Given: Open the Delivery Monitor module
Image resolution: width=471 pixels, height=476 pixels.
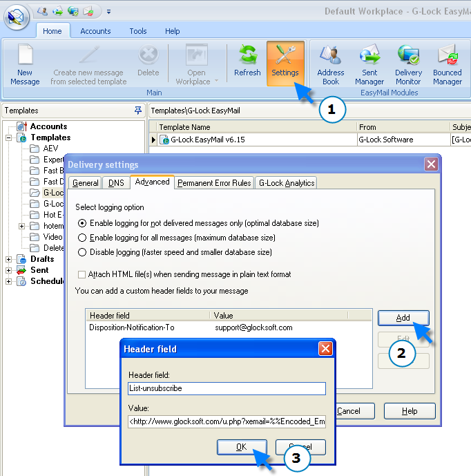Looking at the screenshot, I should [x=408, y=64].
